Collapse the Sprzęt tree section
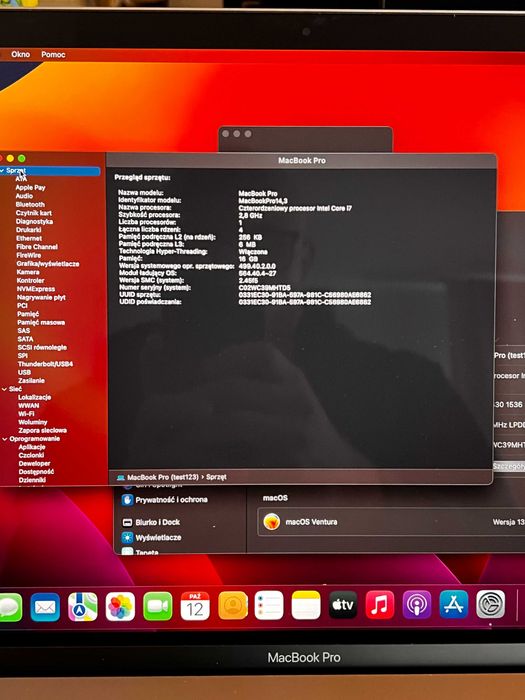The width and height of the screenshot is (525, 700). [2, 171]
